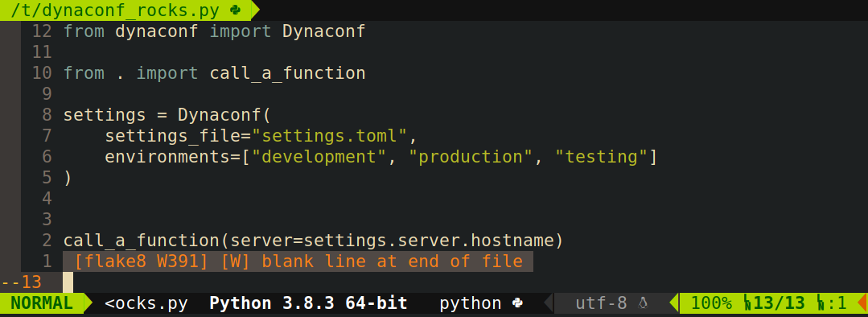Click the column symbol before :1

(x=821, y=303)
